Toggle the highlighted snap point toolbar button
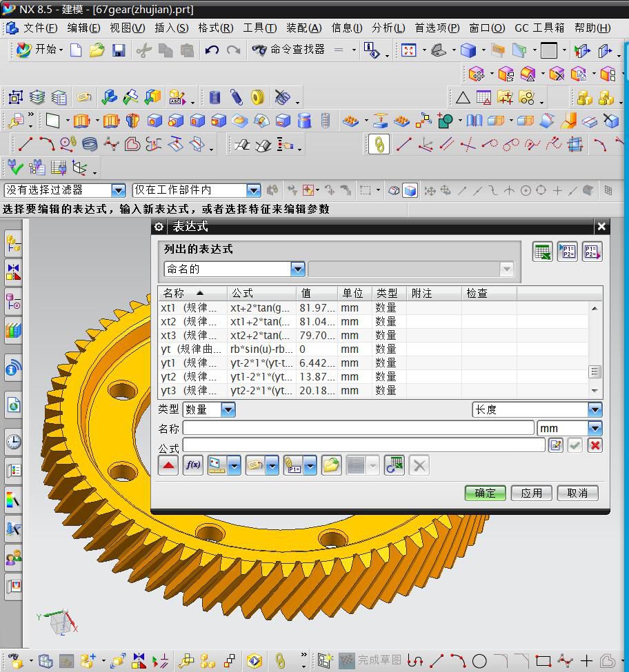The width and height of the screenshot is (629, 672). click(378, 144)
